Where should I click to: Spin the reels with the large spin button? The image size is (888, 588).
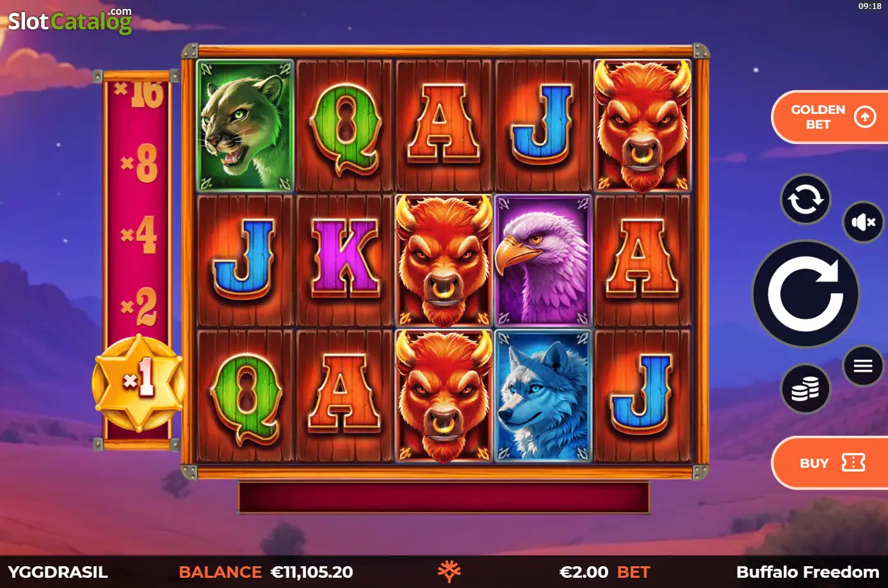pyautogui.click(x=805, y=294)
